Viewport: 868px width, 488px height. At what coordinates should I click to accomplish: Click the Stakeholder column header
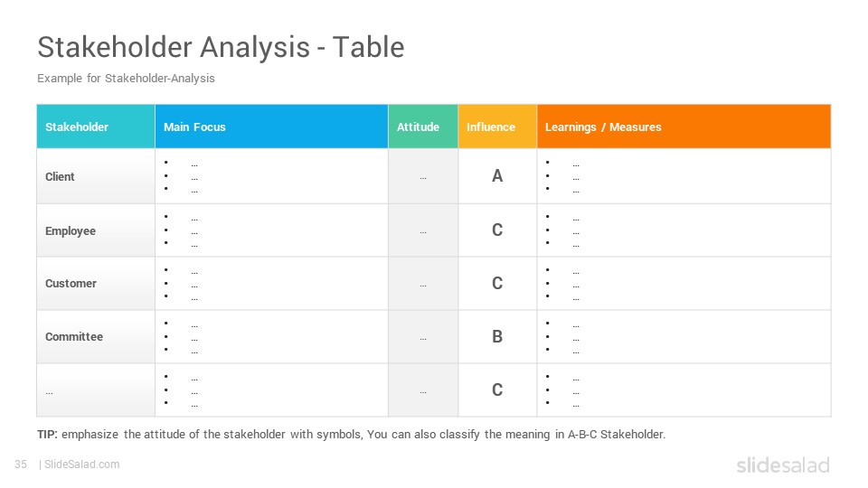pos(96,127)
